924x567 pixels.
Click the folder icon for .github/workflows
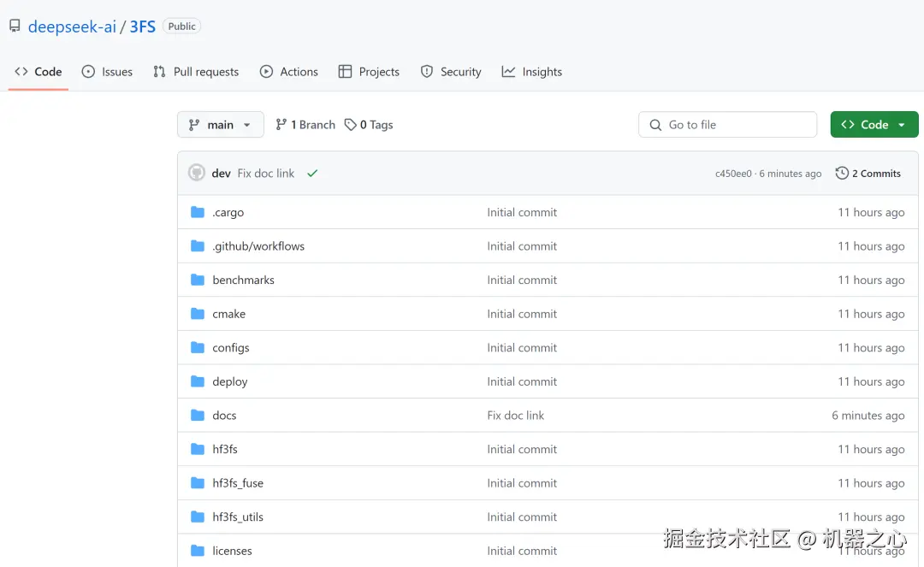[x=198, y=246]
